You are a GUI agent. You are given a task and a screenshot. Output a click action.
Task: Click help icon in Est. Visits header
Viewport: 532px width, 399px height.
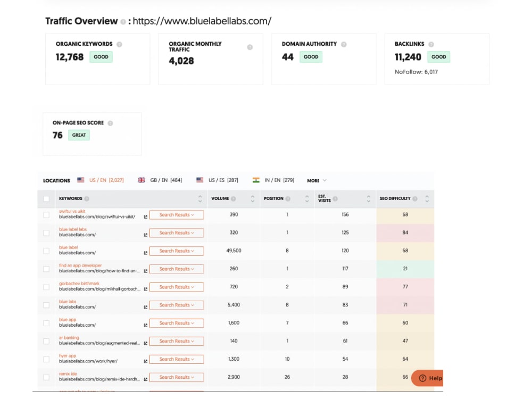point(335,199)
